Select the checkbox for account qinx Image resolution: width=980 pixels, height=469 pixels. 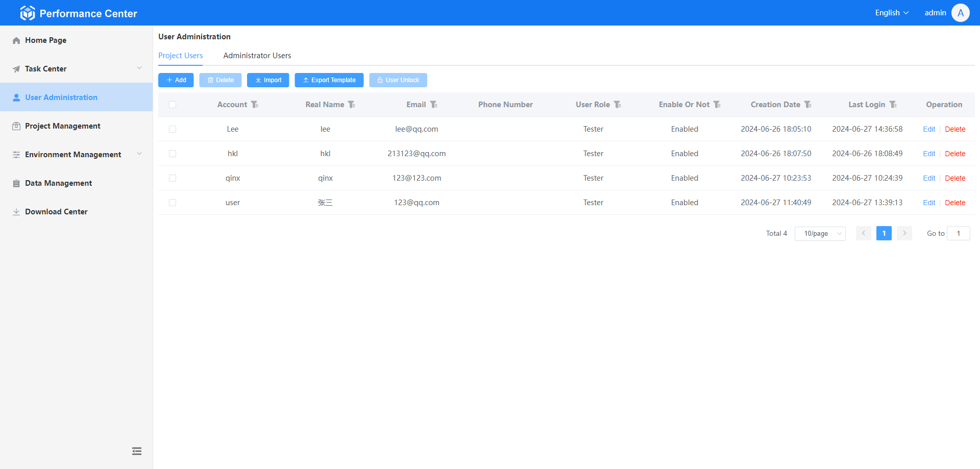tap(173, 178)
